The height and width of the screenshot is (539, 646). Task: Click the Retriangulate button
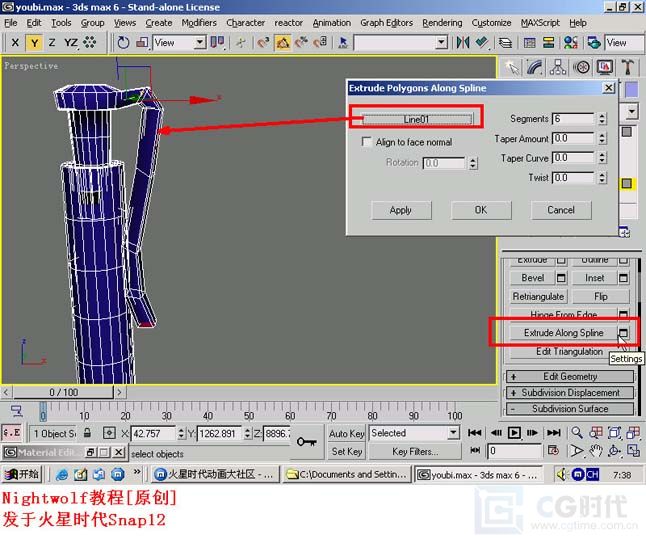click(x=538, y=296)
